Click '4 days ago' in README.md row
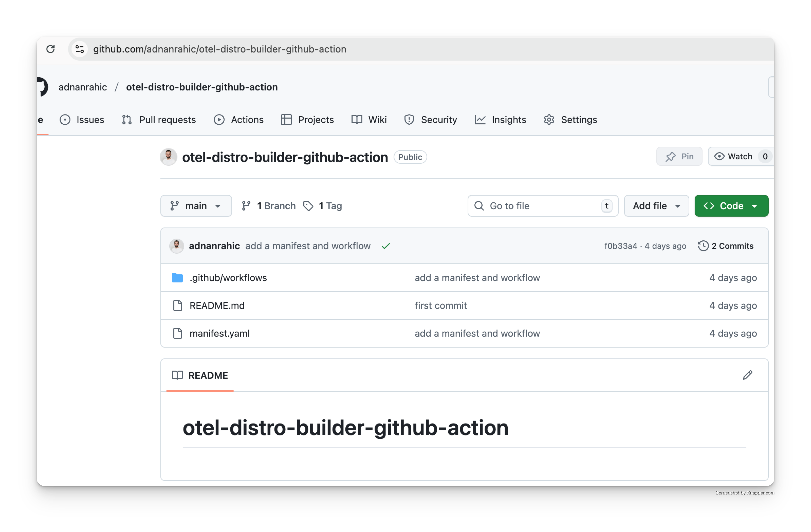This screenshot has width=811, height=532. 733,305
